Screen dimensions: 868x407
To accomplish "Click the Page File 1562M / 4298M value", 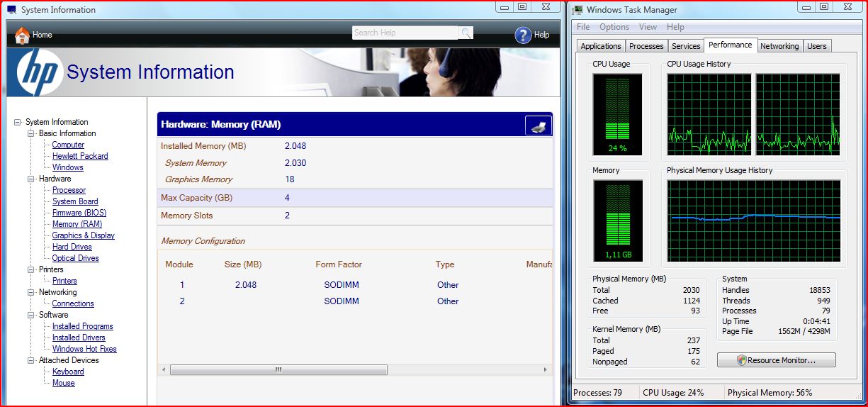I will pyautogui.click(x=803, y=332).
